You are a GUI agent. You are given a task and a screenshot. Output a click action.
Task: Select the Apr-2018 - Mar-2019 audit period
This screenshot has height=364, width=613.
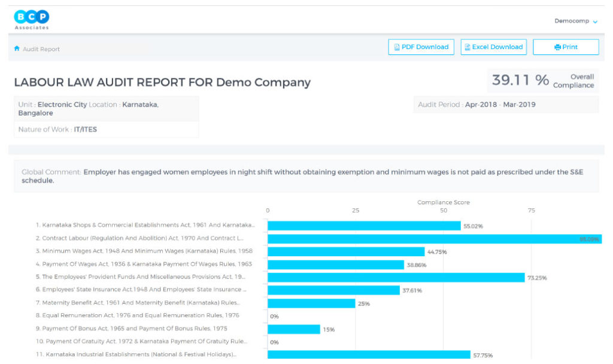click(500, 104)
